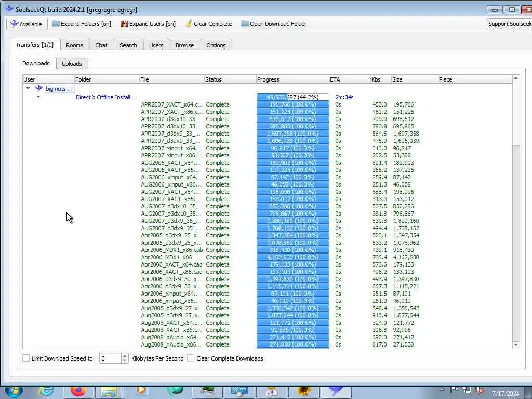Click the Soulseek bird icon beside big nuts
Image resolution: width=532 pixels, height=399 pixels.
click(39, 88)
